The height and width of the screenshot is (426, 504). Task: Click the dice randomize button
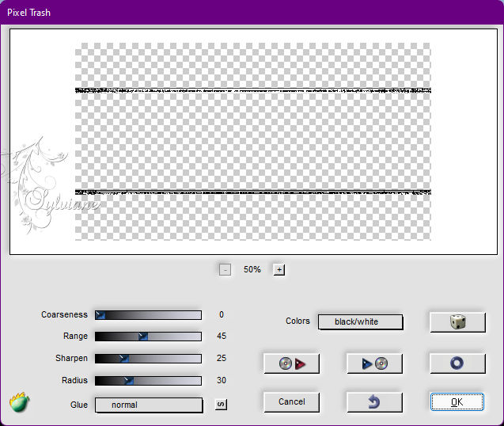(457, 321)
